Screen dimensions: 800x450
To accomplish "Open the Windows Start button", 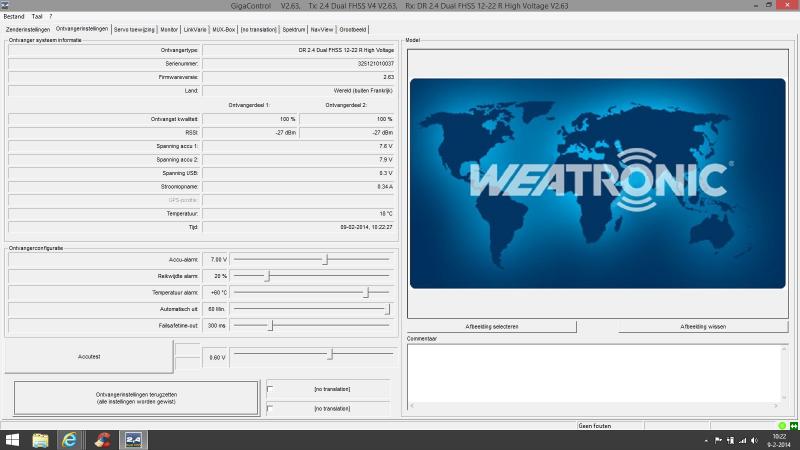I will pos(12,440).
